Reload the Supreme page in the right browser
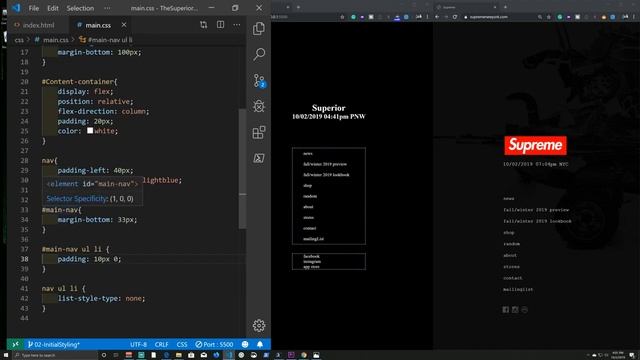 (455, 17)
